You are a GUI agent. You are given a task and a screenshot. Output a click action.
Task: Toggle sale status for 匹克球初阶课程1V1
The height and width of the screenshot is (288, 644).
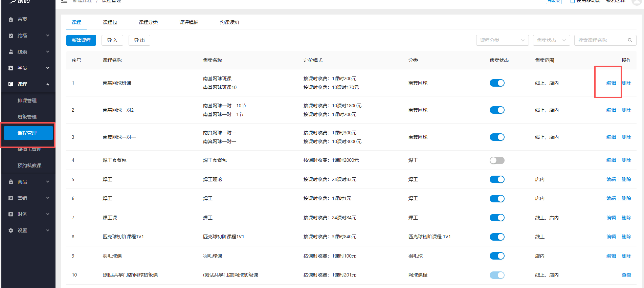(x=497, y=237)
